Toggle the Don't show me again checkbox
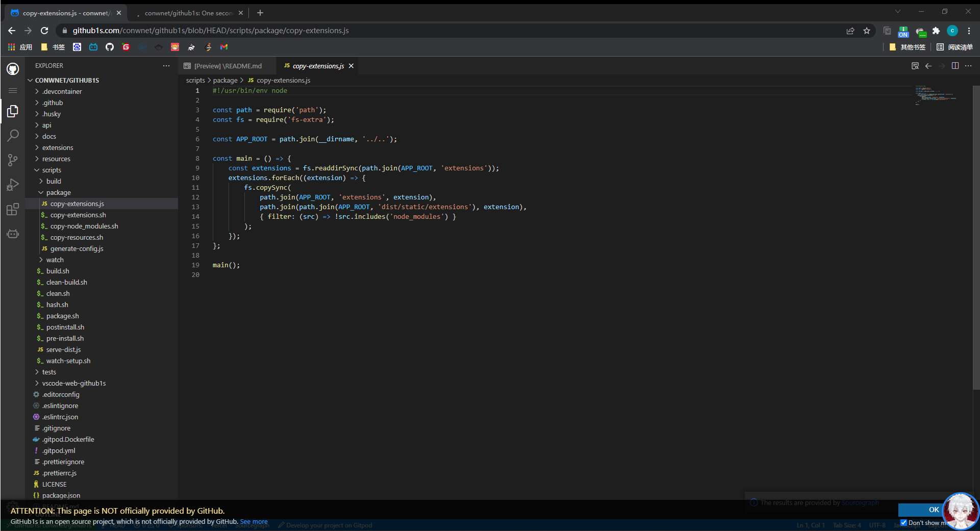 pos(903,522)
